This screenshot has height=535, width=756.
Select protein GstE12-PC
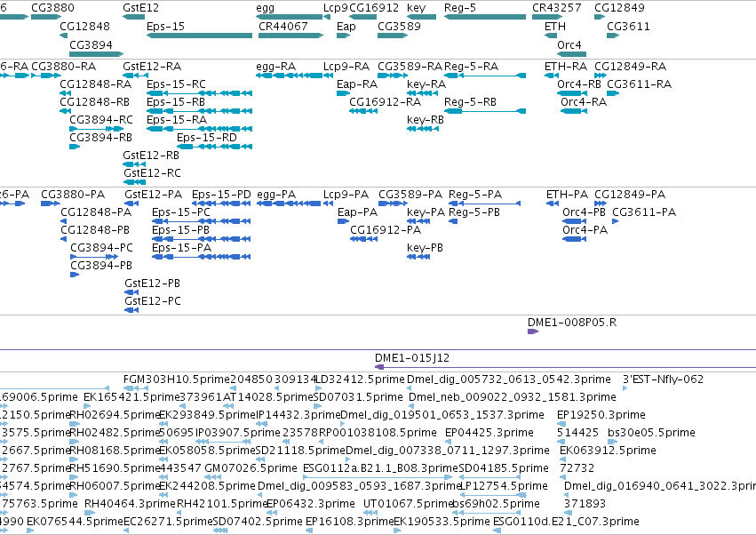coord(153,301)
